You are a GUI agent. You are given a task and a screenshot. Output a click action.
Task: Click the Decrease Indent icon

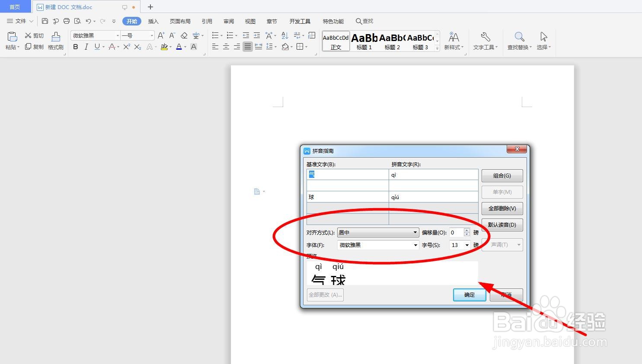(x=246, y=35)
